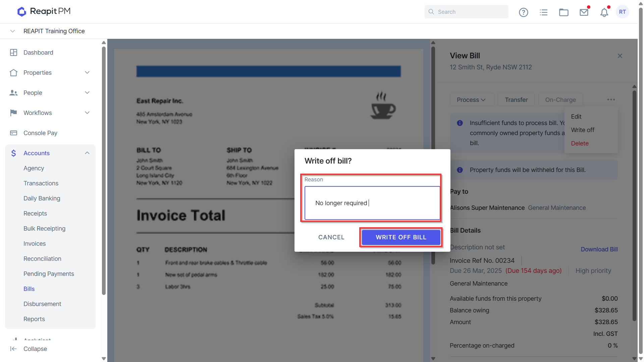Open Bills in the Accounts submenu
Viewport: 644px width, 362px height.
coord(29,289)
